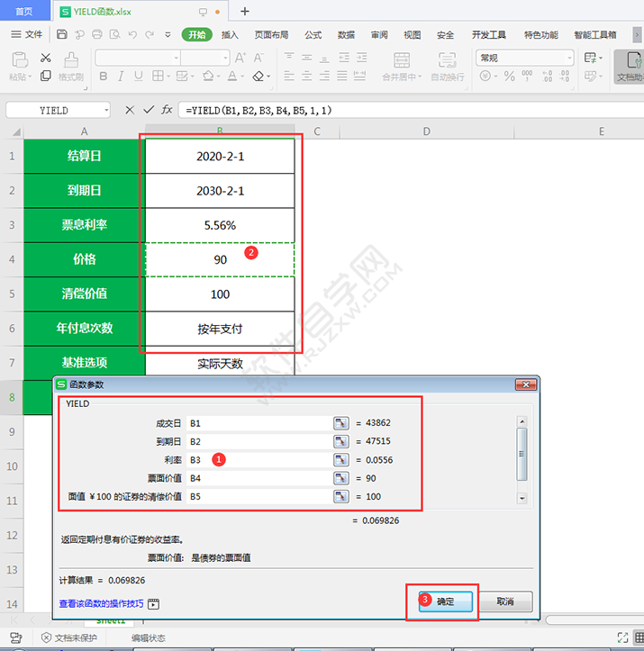Click the Paste clipboard icon
This screenshot has height=651, width=644.
[20, 59]
